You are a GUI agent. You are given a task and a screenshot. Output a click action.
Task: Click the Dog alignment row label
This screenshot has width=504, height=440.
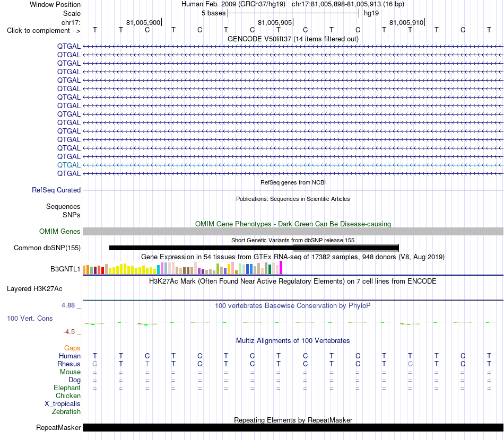(75, 380)
